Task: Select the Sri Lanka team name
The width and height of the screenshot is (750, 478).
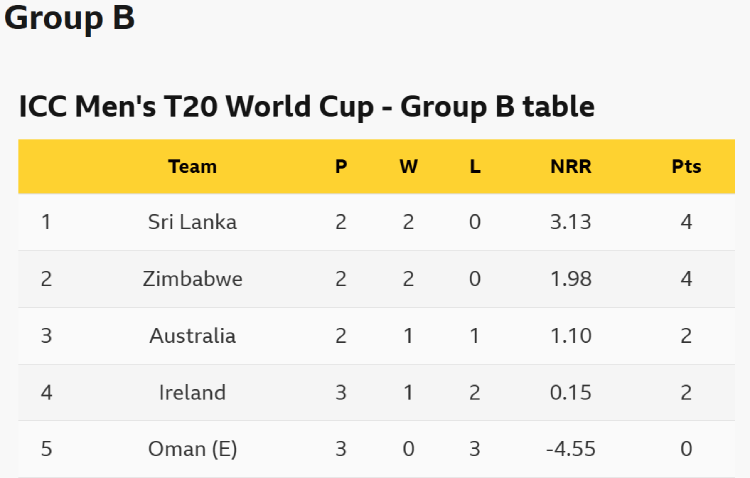Action: pos(192,222)
